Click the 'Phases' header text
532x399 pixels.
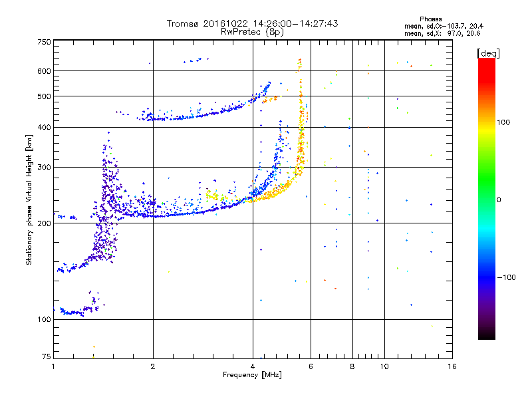(430, 19)
